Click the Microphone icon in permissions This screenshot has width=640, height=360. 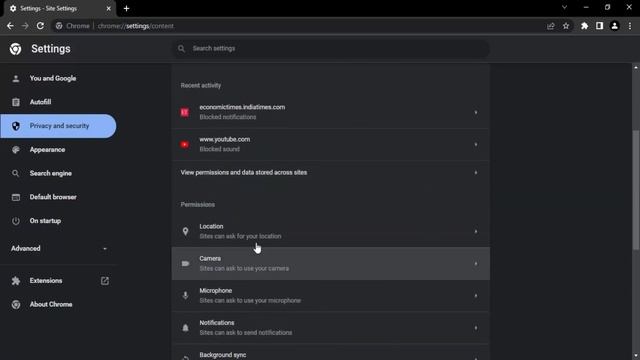pyautogui.click(x=185, y=296)
